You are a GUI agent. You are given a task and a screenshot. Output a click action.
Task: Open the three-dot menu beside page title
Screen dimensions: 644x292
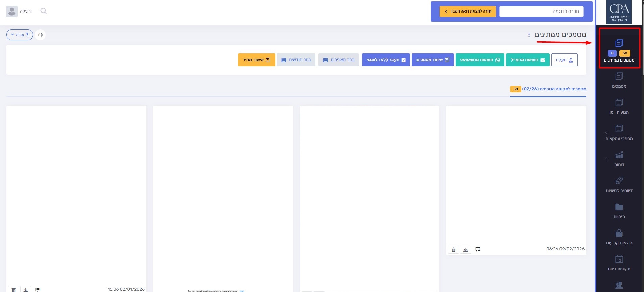[x=529, y=35]
